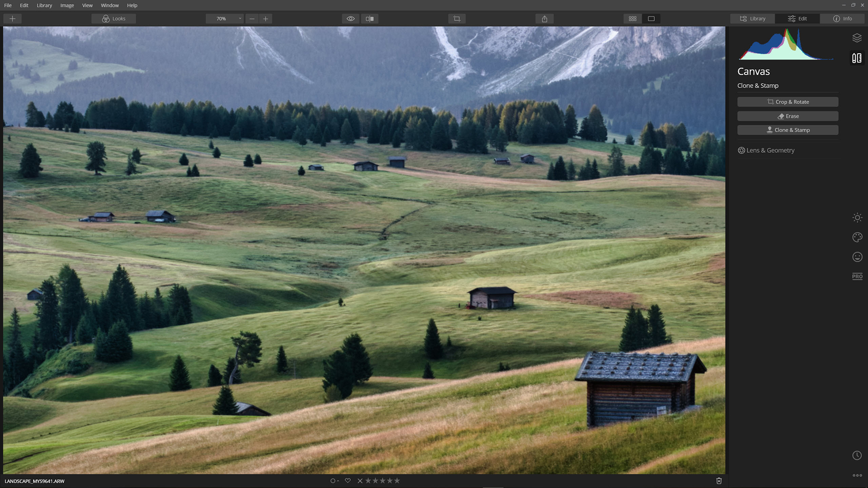This screenshot has width=868, height=488.
Task: Open the Essentials sun icon
Action: (x=857, y=218)
